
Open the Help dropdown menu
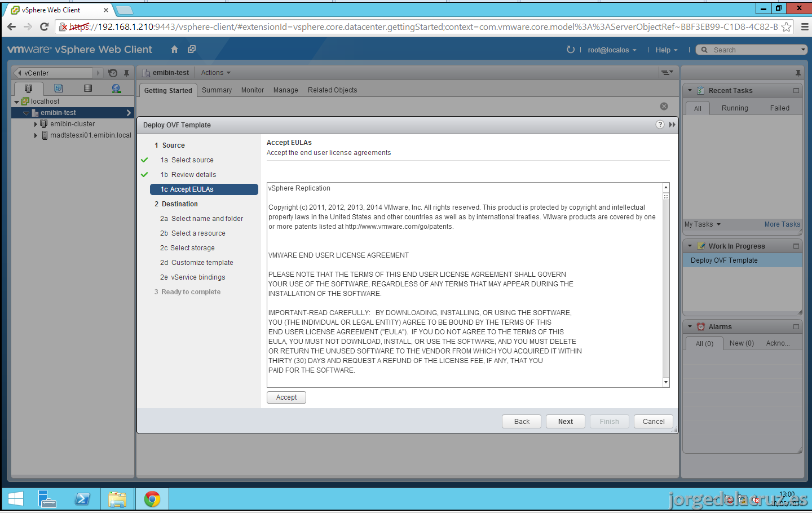[667, 50]
